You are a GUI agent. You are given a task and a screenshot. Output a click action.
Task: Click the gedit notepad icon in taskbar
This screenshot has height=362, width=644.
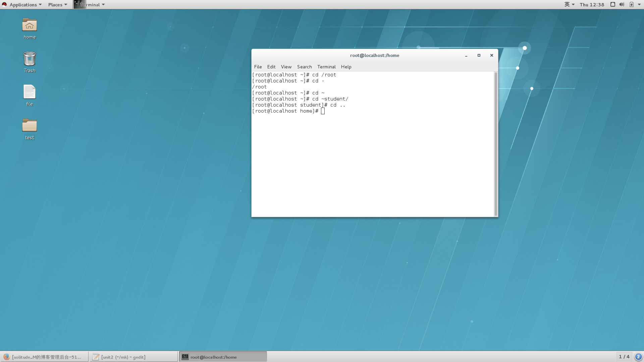point(96,357)
